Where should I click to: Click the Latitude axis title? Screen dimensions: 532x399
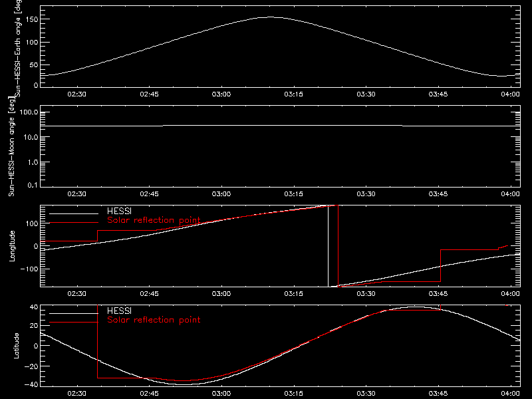(x=16, y=346)
